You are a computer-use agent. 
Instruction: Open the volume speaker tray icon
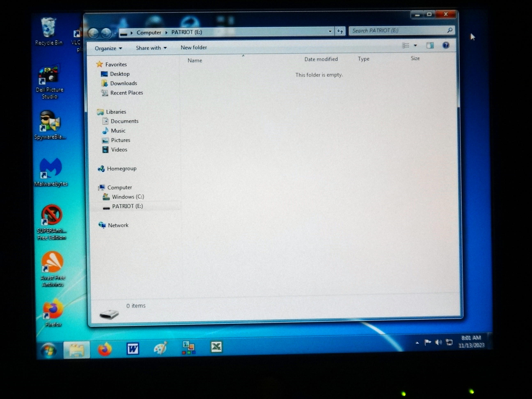(438, 342)
